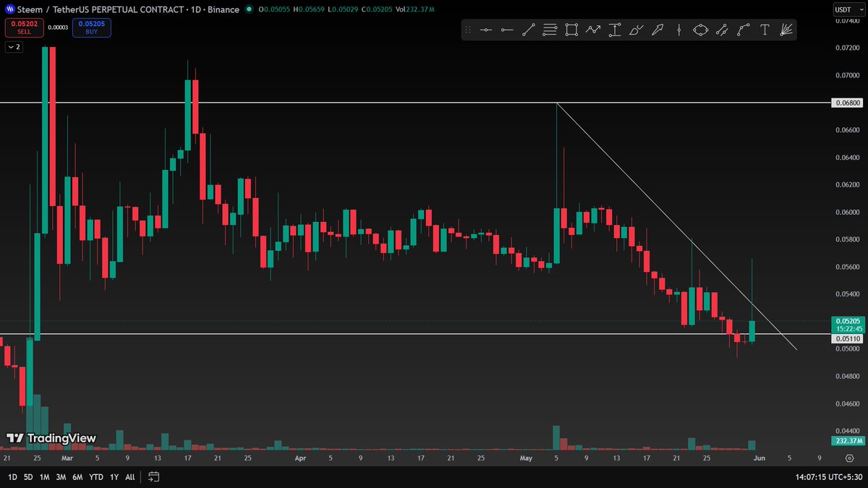Select the brush drawing tool

click(x=636, y=30)
